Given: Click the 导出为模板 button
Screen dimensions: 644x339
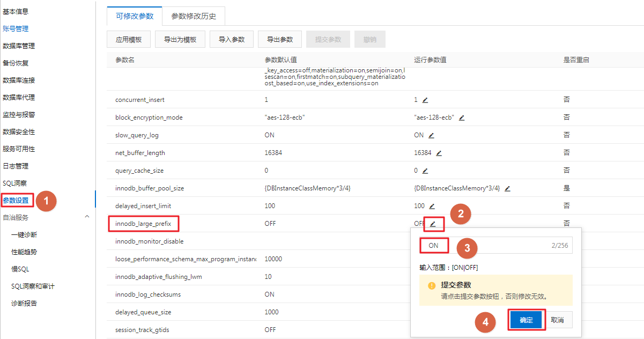Looking at the screenshot, I should (180, 40).
